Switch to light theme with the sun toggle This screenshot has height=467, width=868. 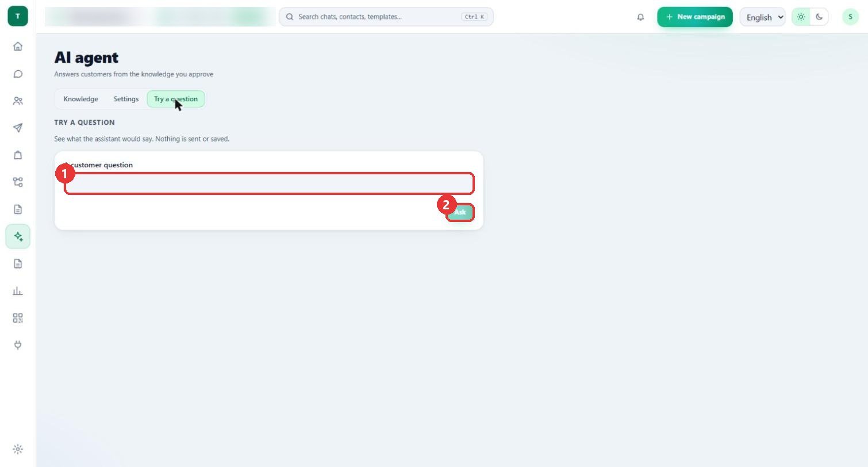point(801,17)
